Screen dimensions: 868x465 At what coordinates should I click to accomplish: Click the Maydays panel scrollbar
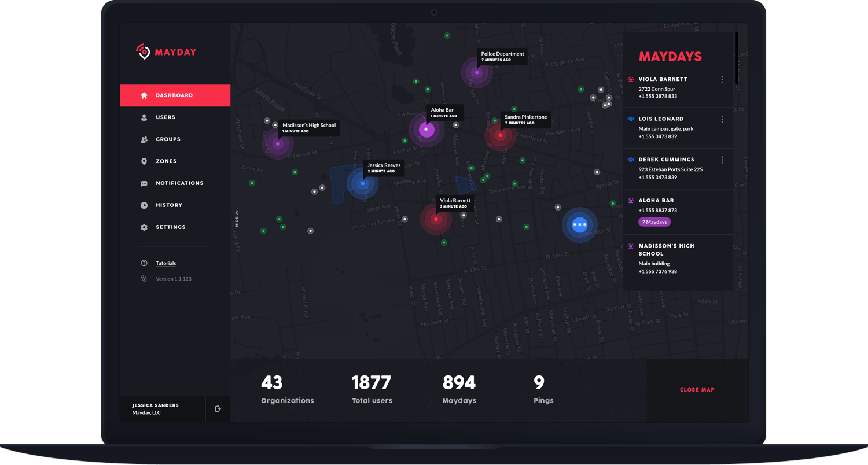(x=737, y=58)
